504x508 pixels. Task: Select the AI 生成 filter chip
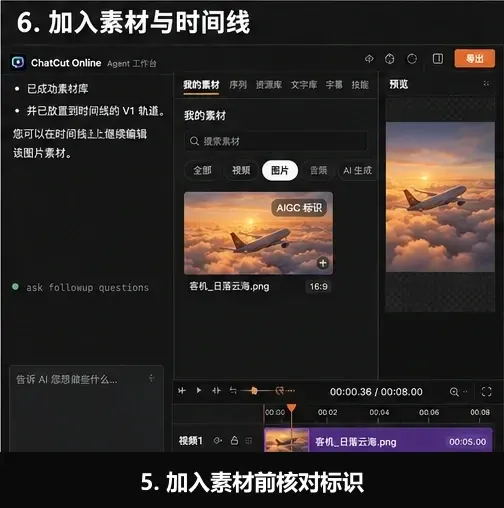click(x=358, y=171)
